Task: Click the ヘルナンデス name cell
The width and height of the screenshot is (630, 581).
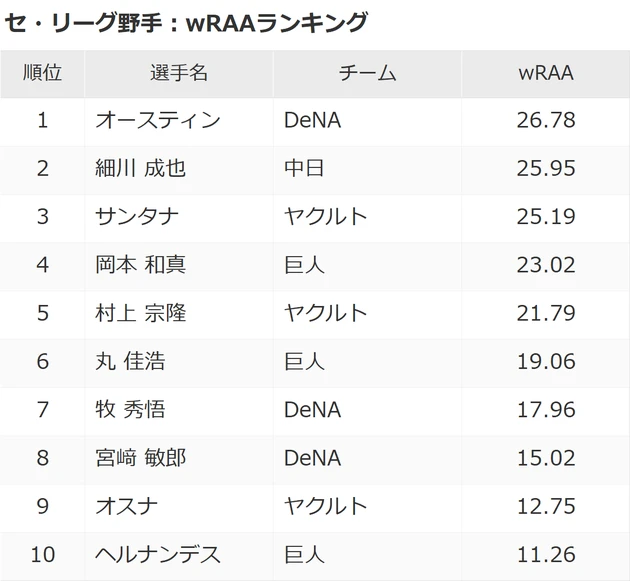Action: [157, 554]
